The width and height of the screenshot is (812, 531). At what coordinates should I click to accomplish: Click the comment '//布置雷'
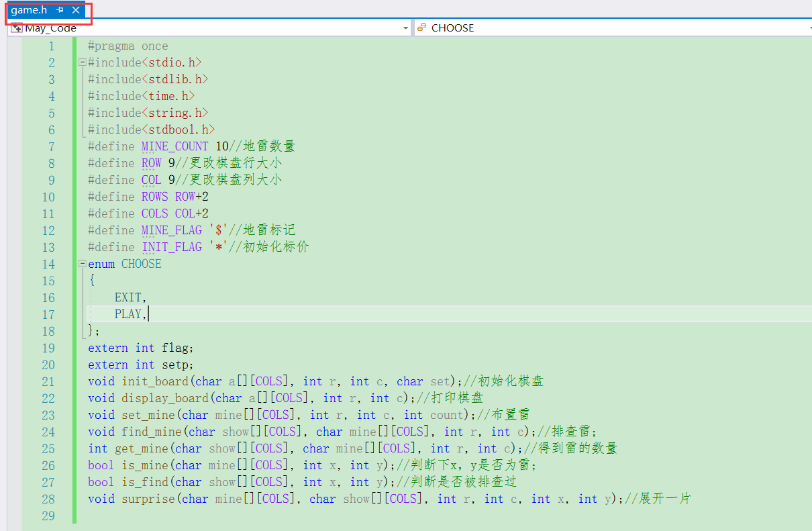click(x=503, y=415)
